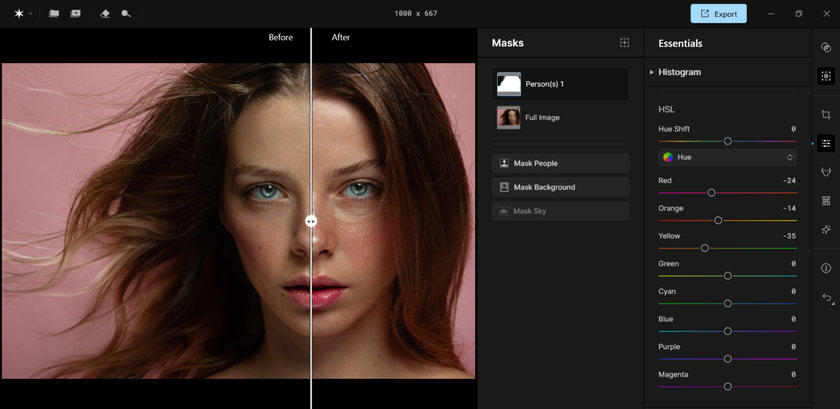
Task: Select the eraser tool icon
Action: (x=105, y=14)
